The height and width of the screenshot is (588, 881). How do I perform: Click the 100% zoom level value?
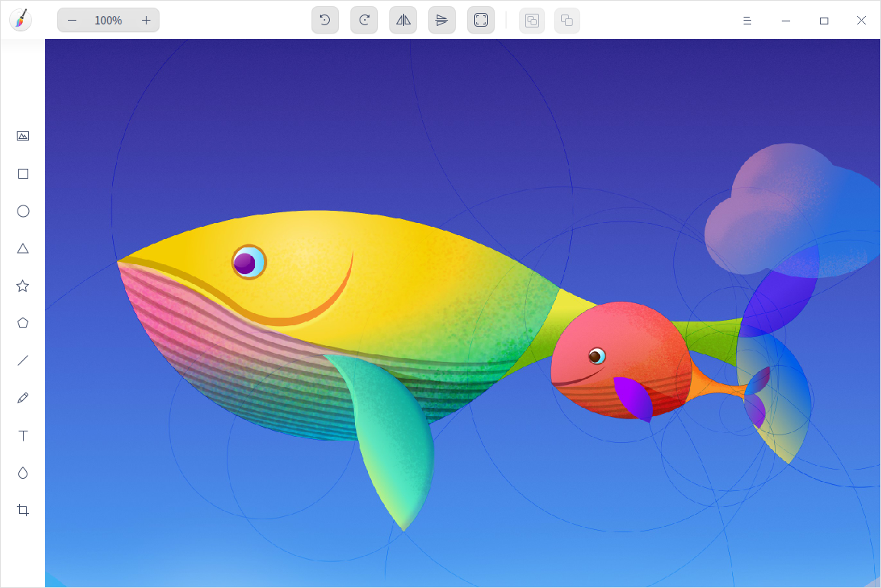pos(108,21)
